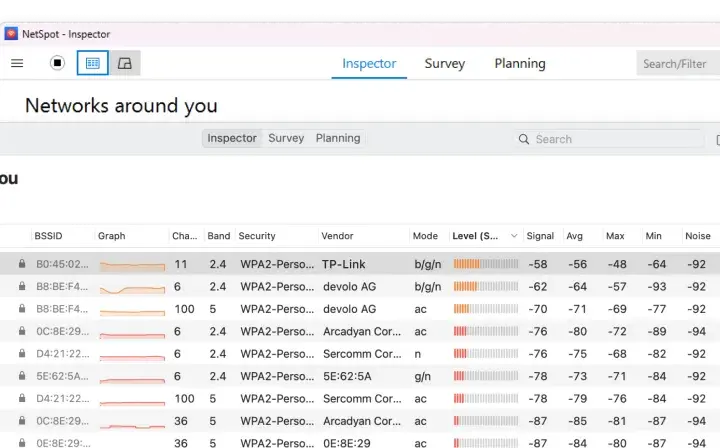Sort by Max column header
This screenshot has height=448, width=720.
[x=615, y=235]
